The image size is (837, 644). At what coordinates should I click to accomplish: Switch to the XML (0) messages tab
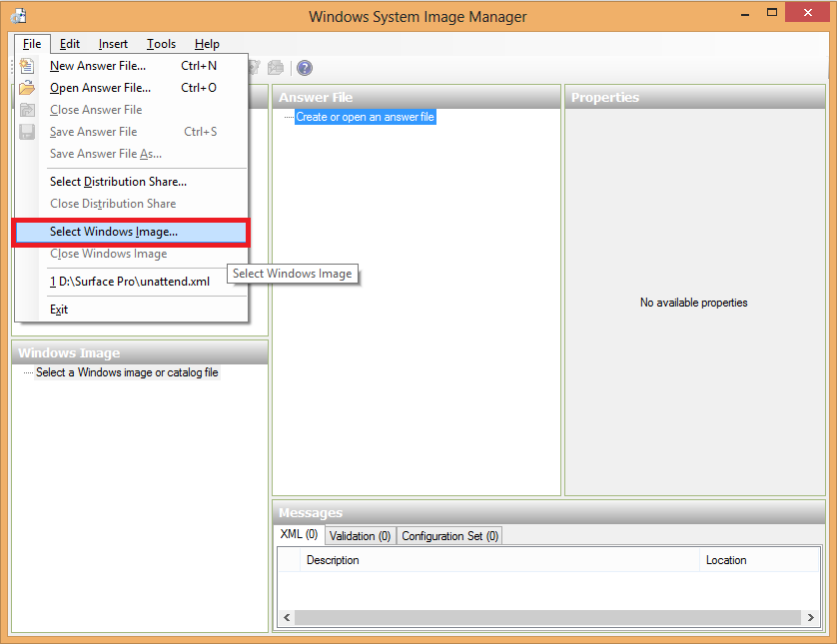coord(299,534)
